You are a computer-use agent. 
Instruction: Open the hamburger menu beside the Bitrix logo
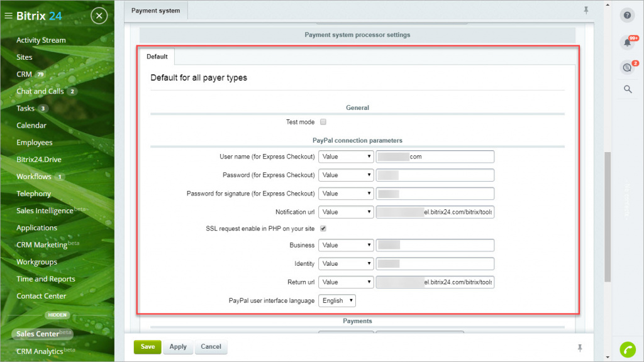click(8, 16)
